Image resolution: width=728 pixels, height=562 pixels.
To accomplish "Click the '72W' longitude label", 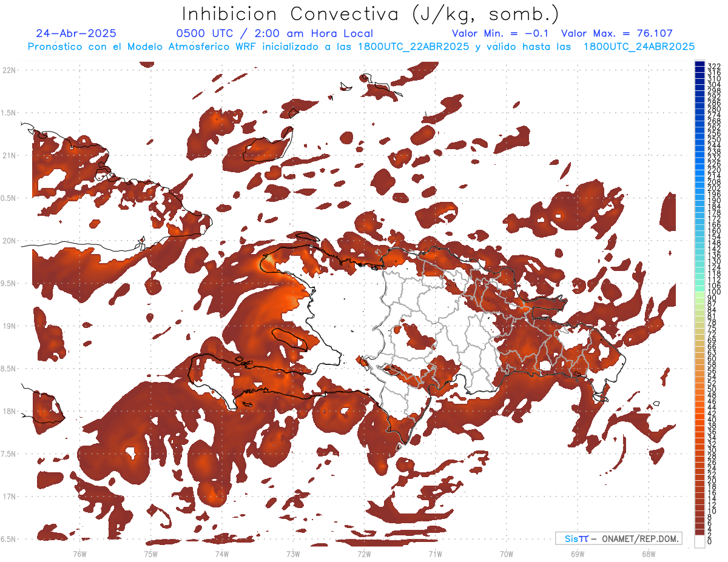I will (x=364, y=554).
